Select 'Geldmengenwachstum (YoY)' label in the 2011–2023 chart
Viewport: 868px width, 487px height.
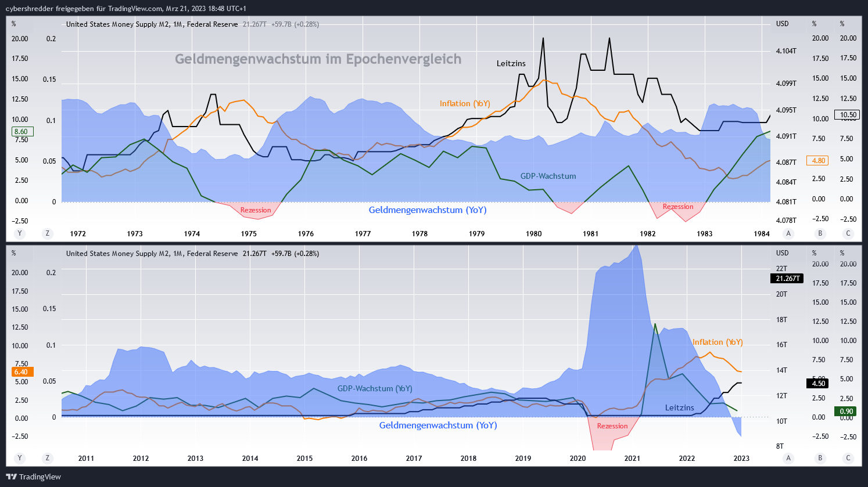point(438,425)
